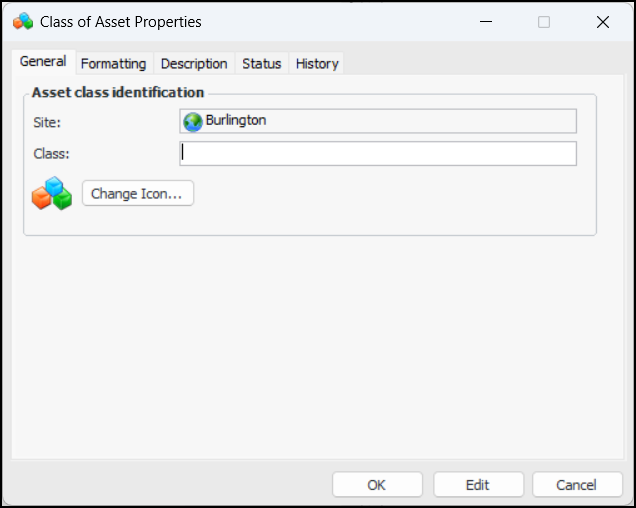Click the Asset class identification group heading
Viewport: 636px width, 508px height.
click(x=118, y=92)
